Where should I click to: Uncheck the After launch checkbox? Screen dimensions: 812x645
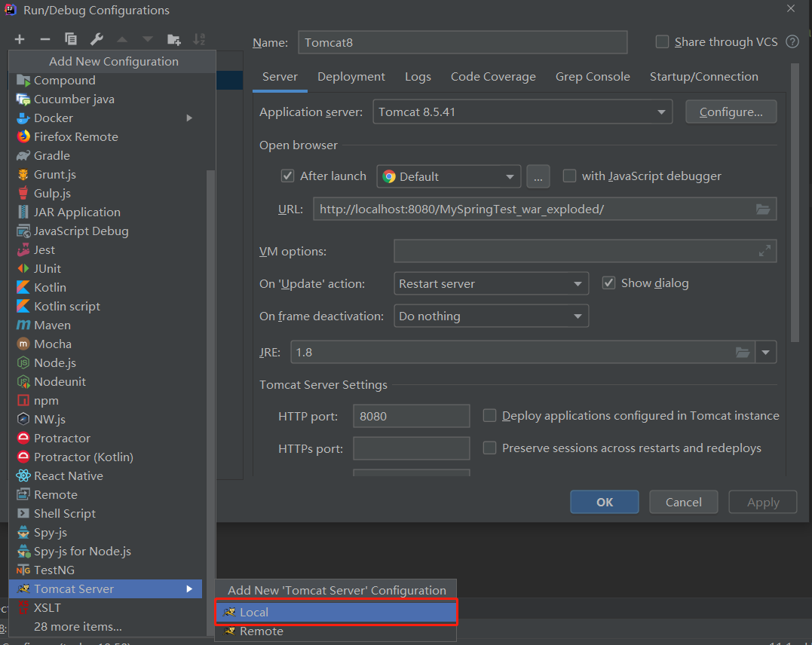pos(287,176)
